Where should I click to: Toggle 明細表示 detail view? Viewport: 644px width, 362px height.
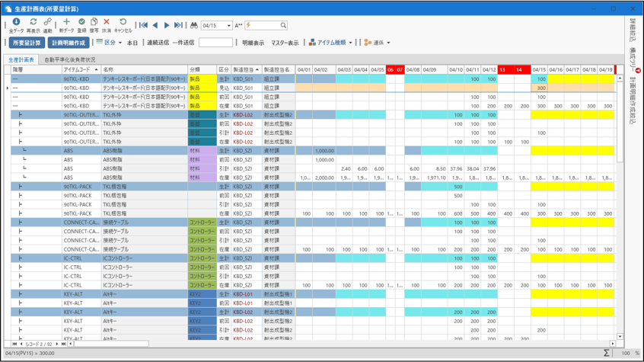point(253,43)
